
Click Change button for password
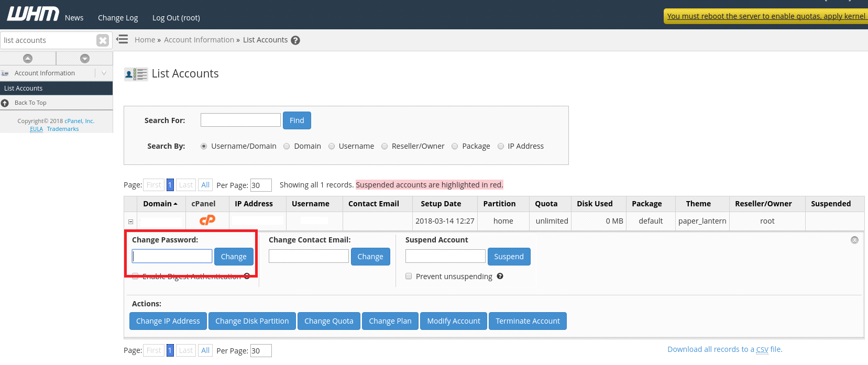[x=234, y=257]
